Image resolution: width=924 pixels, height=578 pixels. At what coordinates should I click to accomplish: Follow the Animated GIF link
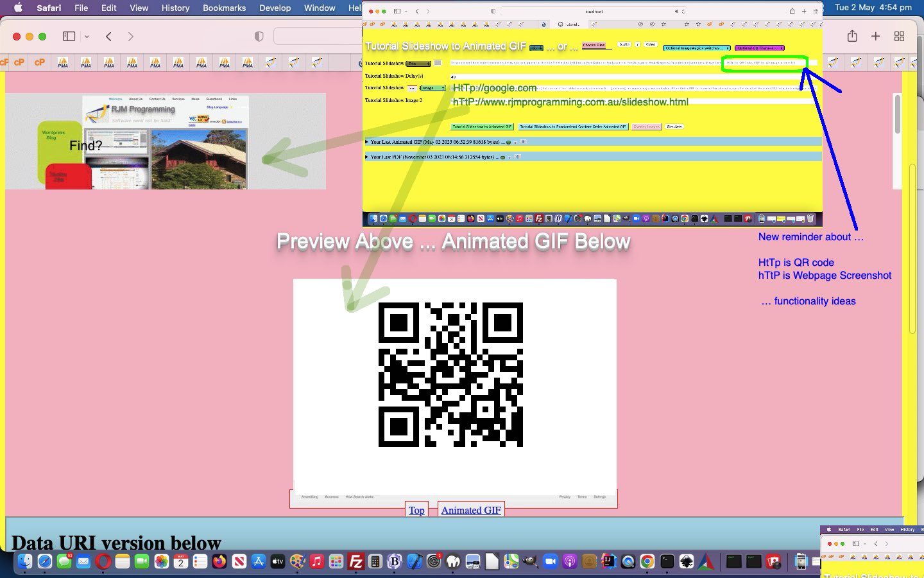click(x=471, y=510)
